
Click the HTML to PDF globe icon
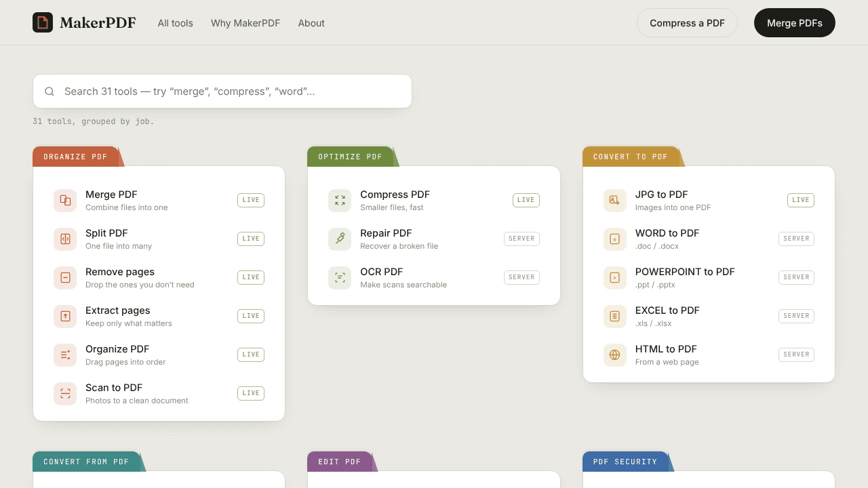pos(614,354)
